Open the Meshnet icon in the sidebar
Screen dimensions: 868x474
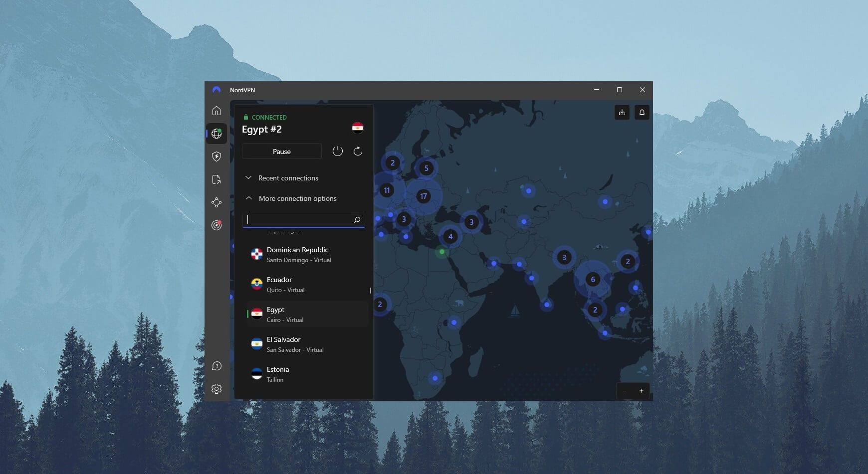[x=217, y=202]
